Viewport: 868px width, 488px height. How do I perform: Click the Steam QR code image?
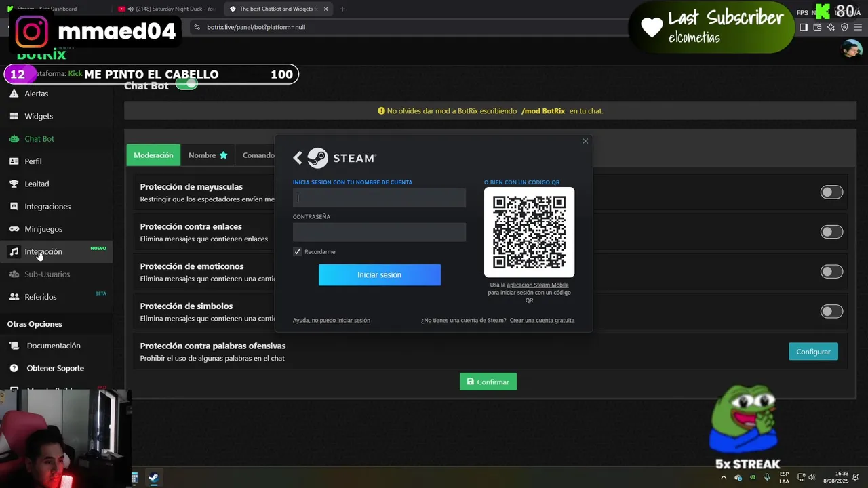pyautogui.click(x=529, y=232)
